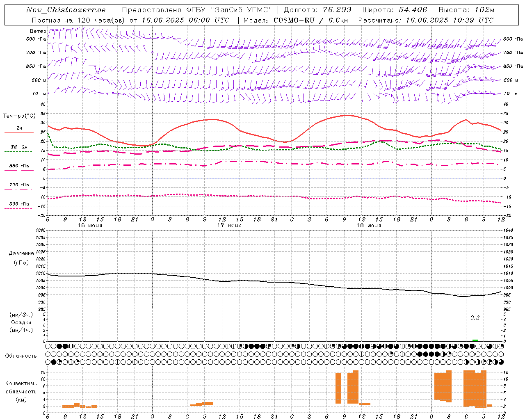Click the (км) unit under convective cloud label

point(21,399)
